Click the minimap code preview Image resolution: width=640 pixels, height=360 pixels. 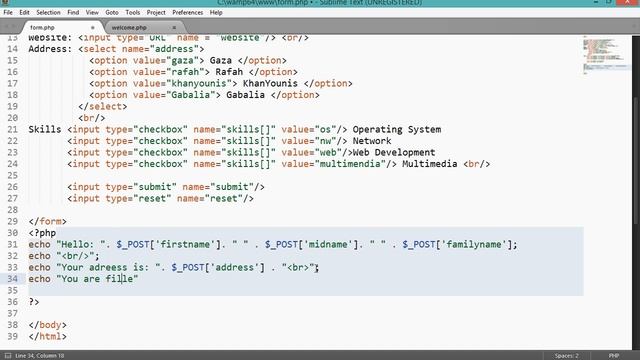click(606, 56)
